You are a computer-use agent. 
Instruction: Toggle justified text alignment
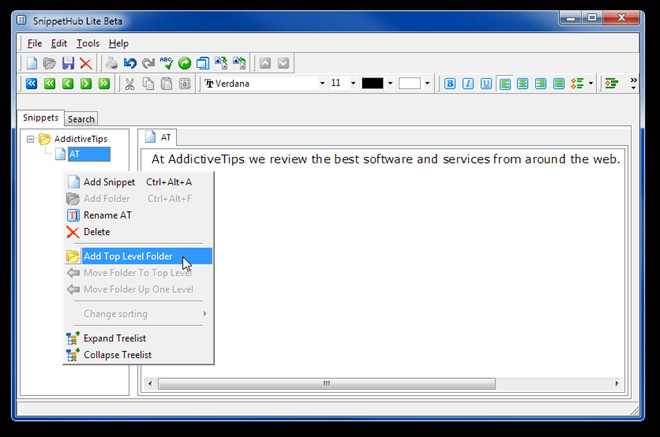tap(559, 83)
